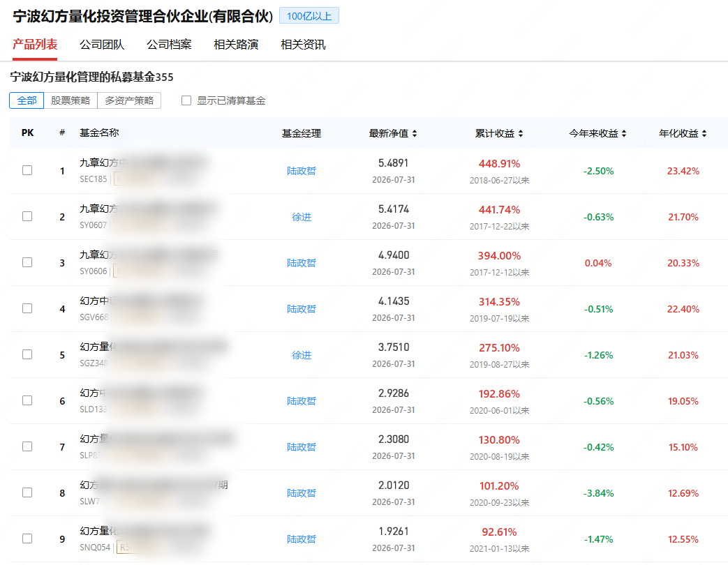Open manager 陆政哲 in row 1

302,171
